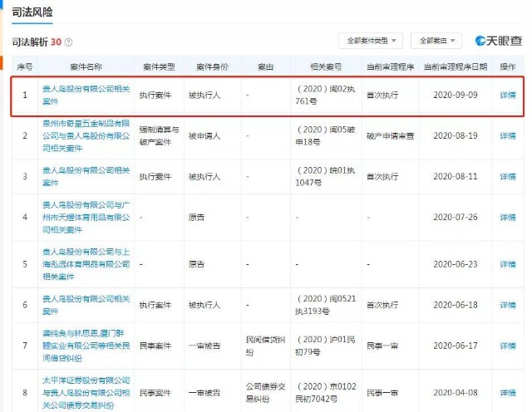View 详情 for the 2020-09-09 case

point(508,95)
